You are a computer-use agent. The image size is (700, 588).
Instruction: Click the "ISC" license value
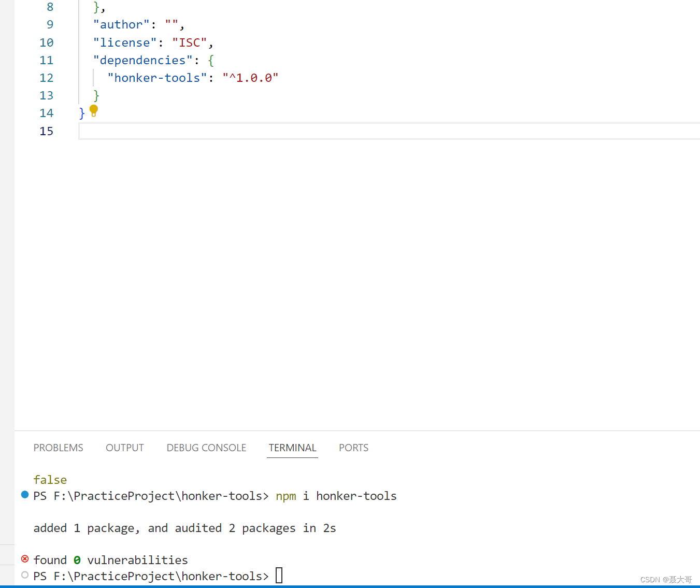pyautogui.click(x=189, y=42)
